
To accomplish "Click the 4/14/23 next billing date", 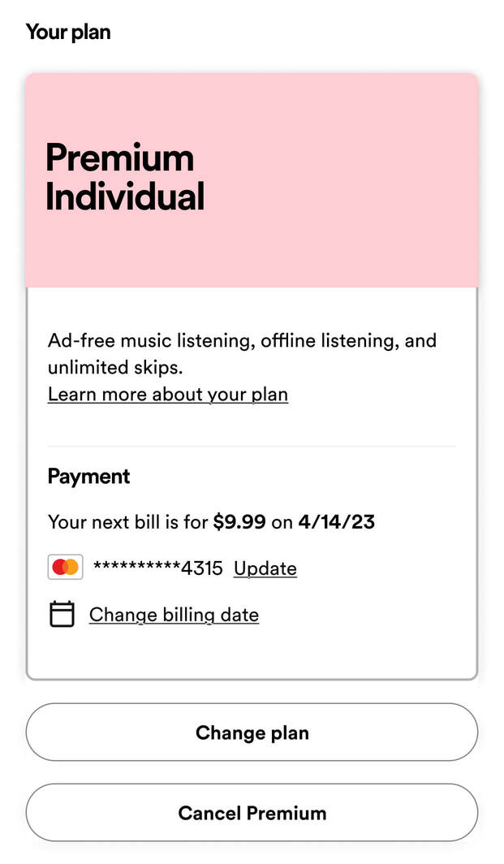I will pyautogui.click(x=336, y=521).
